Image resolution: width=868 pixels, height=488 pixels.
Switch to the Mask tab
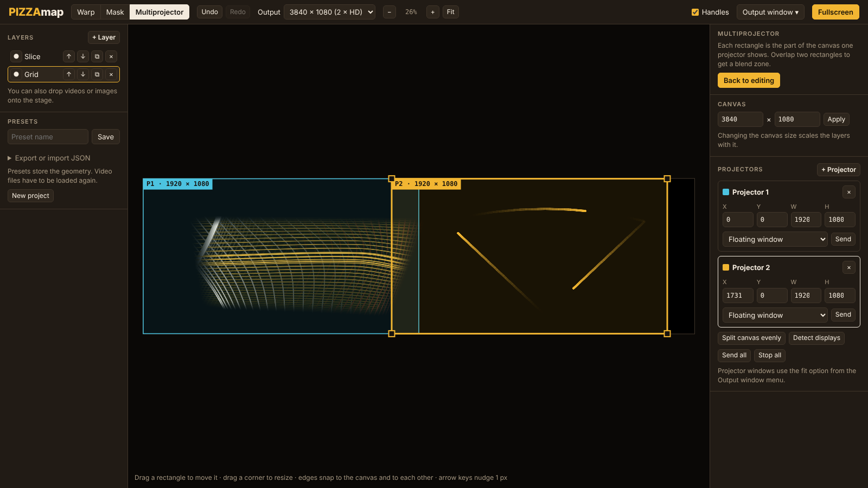(x=115, y=12)
